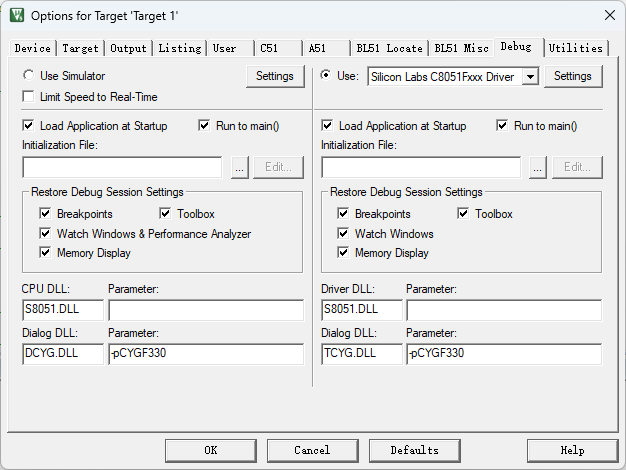Image resolution: width=626 pixels, height=470 pixels.
Task: Click simulator Initialization File field
Action: (x=122, y=167)
